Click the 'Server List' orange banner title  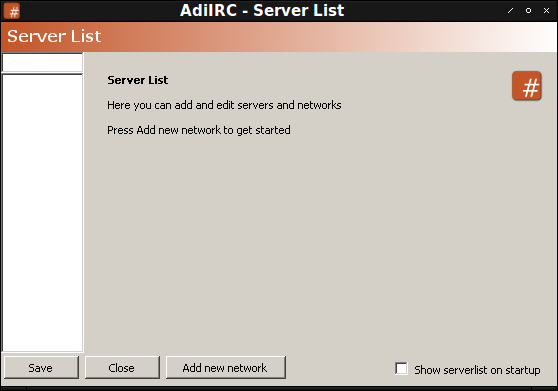54,36
